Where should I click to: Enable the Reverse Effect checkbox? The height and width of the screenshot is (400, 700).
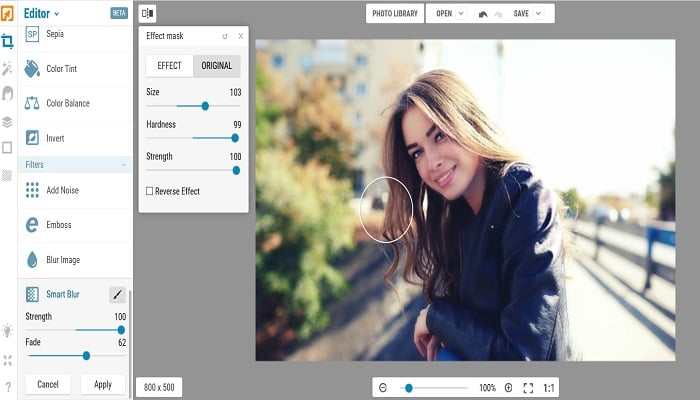point(150,191)
